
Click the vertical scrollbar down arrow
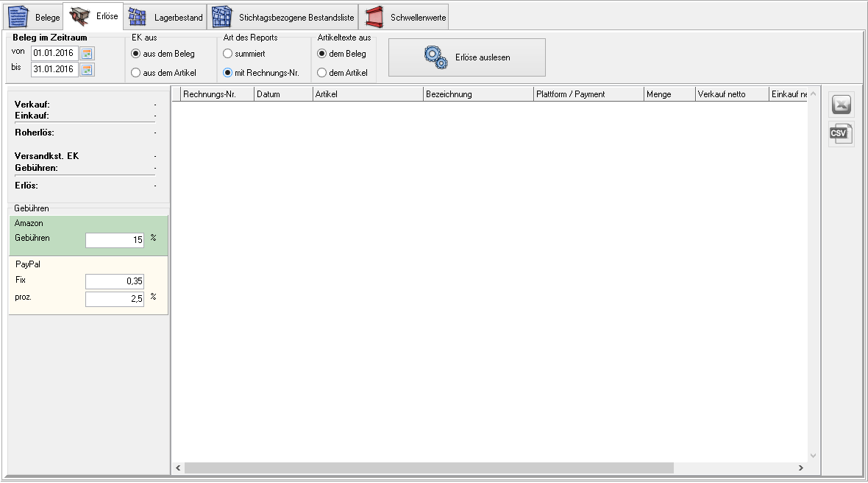(813, 456)
